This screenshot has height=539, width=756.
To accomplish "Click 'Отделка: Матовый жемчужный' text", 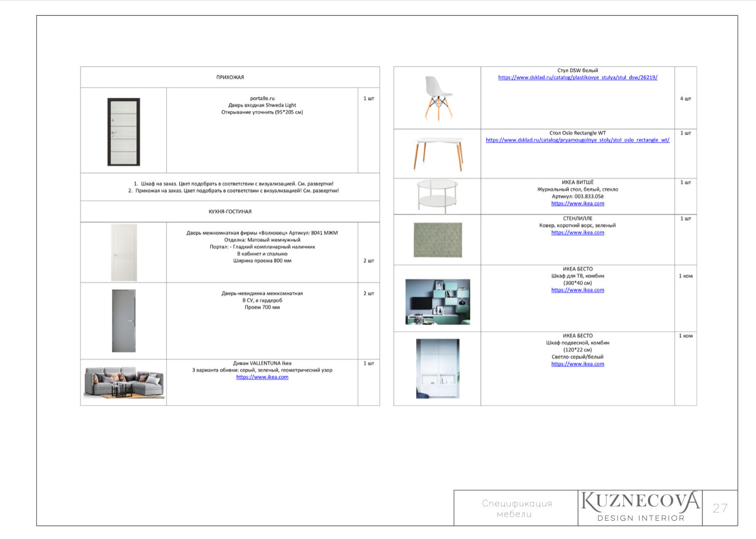I will pyautogui.click(x=262, y=239).
